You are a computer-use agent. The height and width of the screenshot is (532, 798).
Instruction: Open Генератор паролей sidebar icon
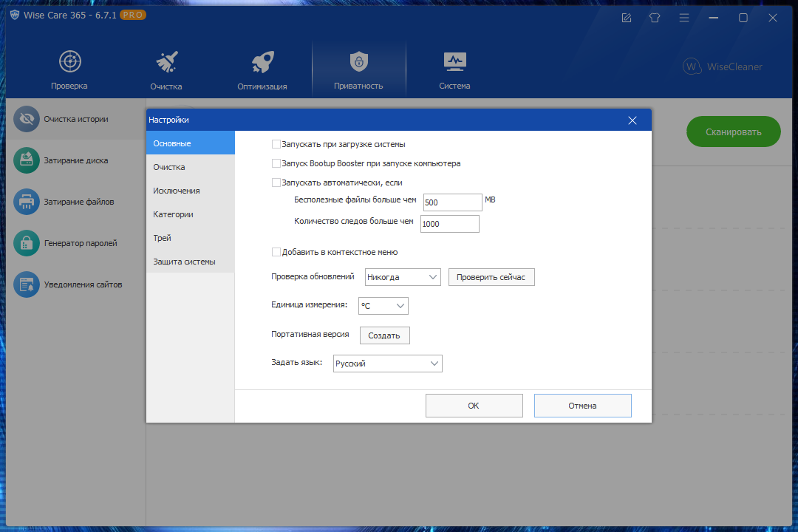(x=27, y=243)
